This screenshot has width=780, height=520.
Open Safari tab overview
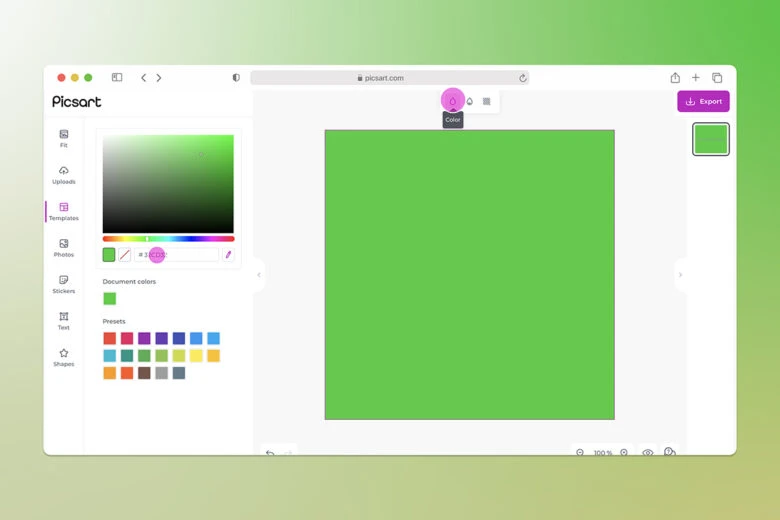tap(717, 78)
